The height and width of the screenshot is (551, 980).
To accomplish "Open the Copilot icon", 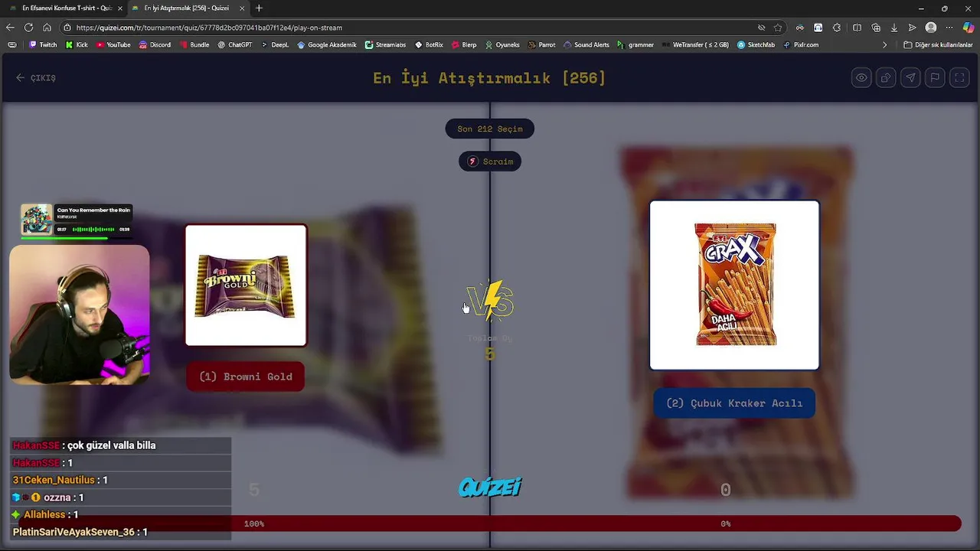I will pyautogui.click(x=969, y=28).
